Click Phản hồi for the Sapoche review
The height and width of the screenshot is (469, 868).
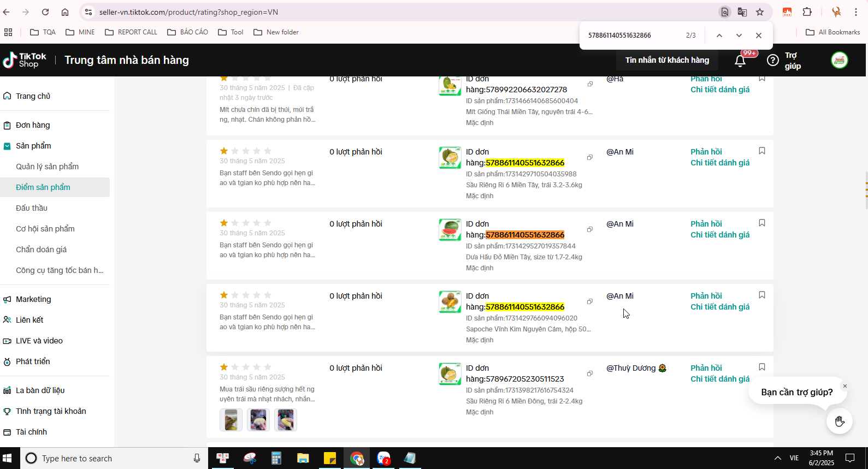[706, 296]
